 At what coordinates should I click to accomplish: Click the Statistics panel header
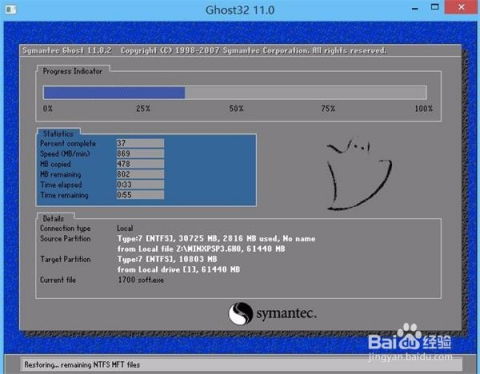[x=58, y=133]
